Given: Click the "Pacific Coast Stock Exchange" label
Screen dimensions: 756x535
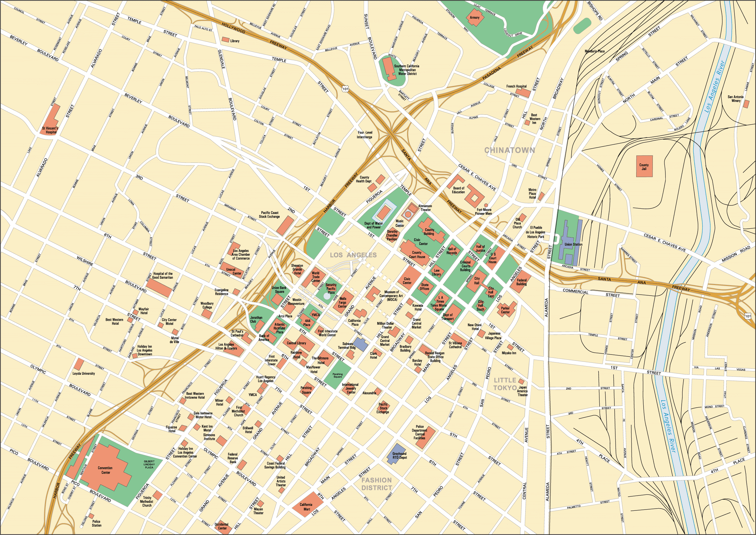Looking at the screenshot, I should point(269,215).
